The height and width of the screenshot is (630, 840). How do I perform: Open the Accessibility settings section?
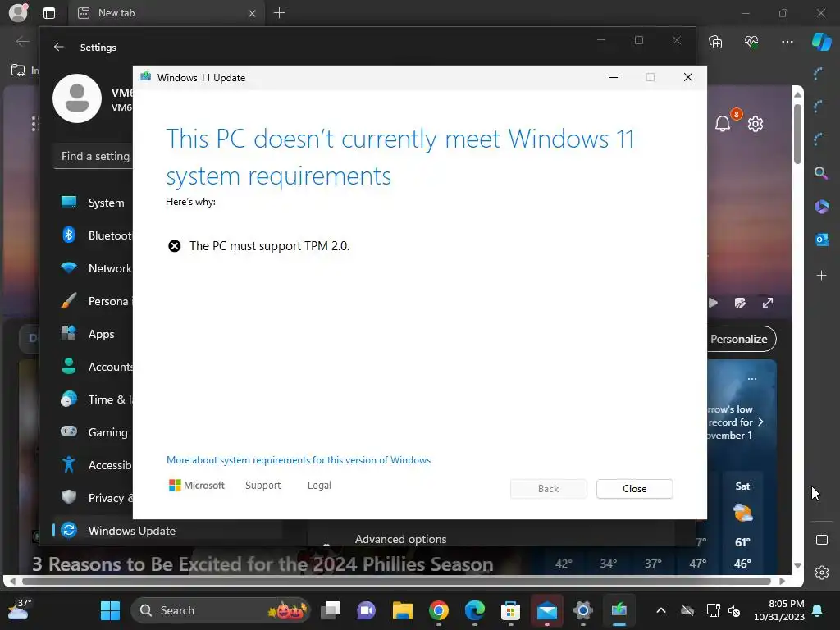94,465
